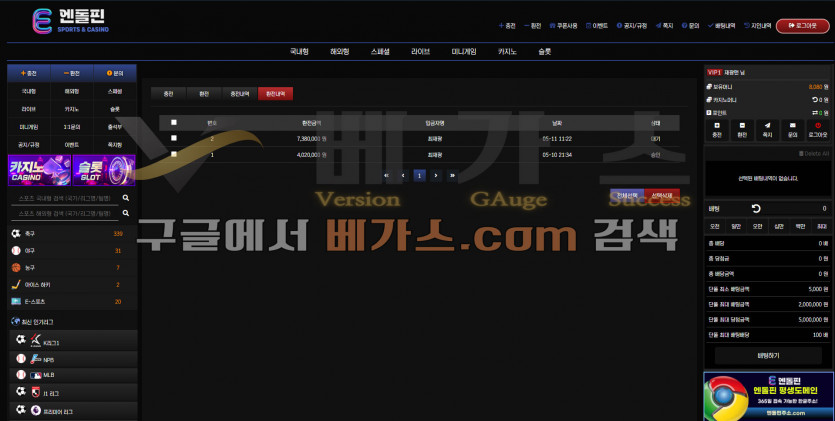This screenshot has width=835, height=421.
Task: Expand the 야구 sport category
Action: tap(72, 251)
